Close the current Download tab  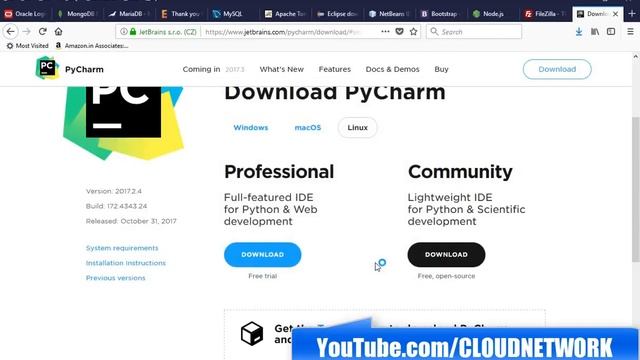616,14
